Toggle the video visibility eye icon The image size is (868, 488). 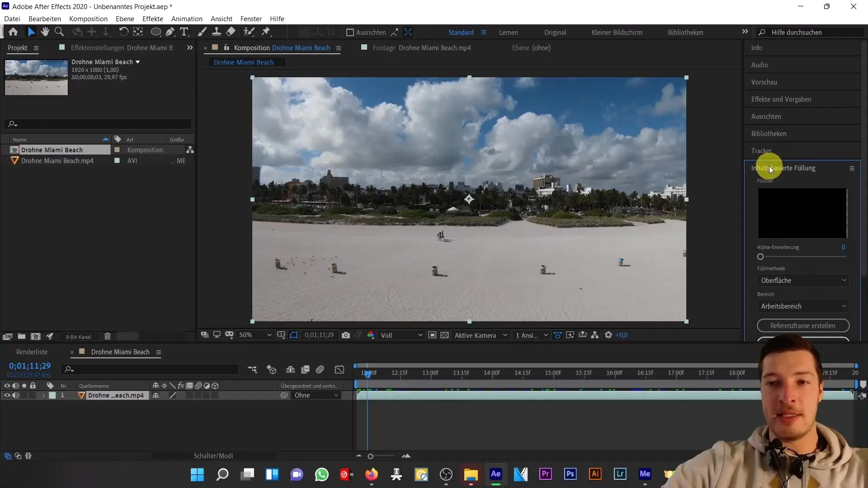pos(6,396)
